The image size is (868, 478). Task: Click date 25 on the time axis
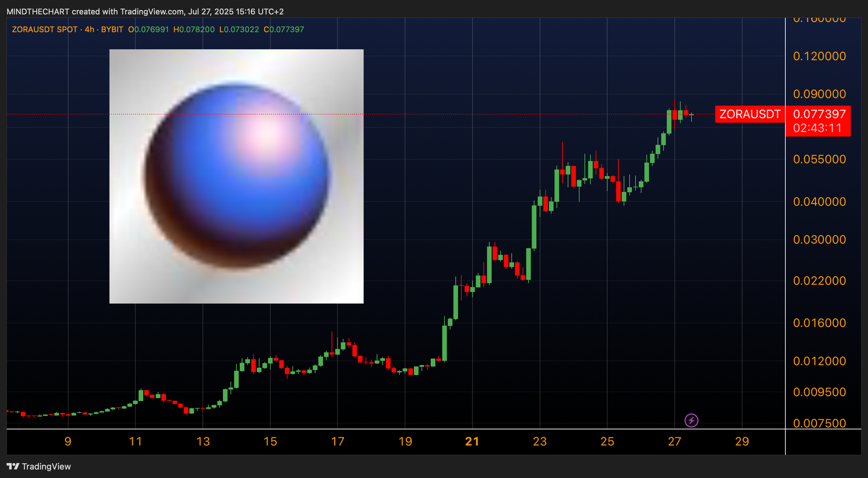(x=607, y=442)
